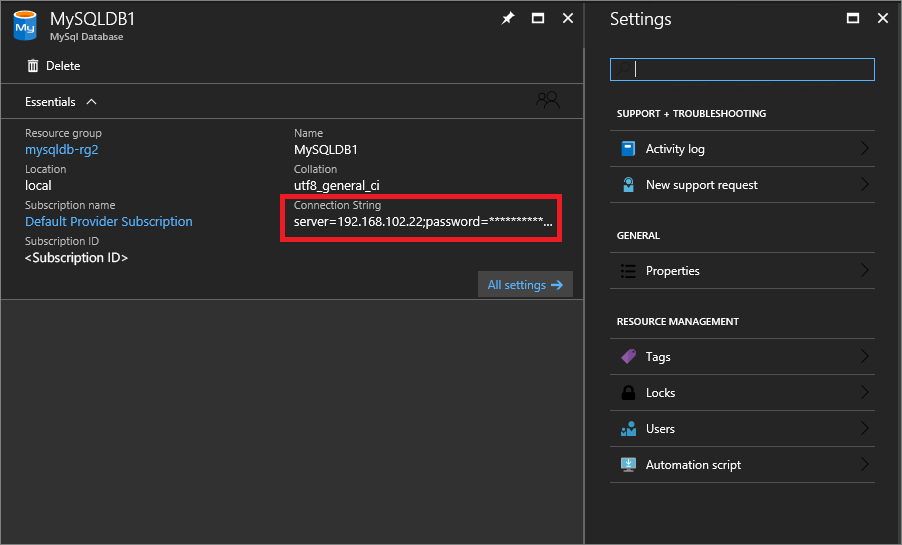Click the Properties list icon
The width and height of the screenshot is (902, 545).
tap(628, 271)
